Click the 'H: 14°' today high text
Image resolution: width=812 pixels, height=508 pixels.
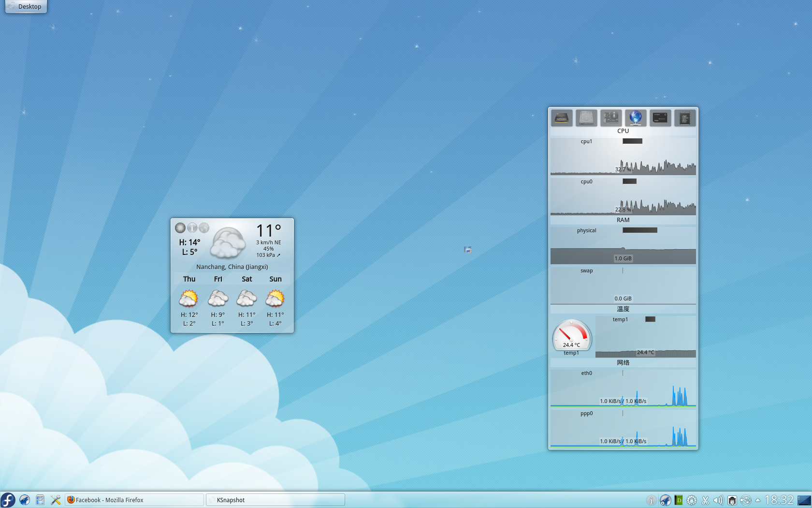point(189,242)
